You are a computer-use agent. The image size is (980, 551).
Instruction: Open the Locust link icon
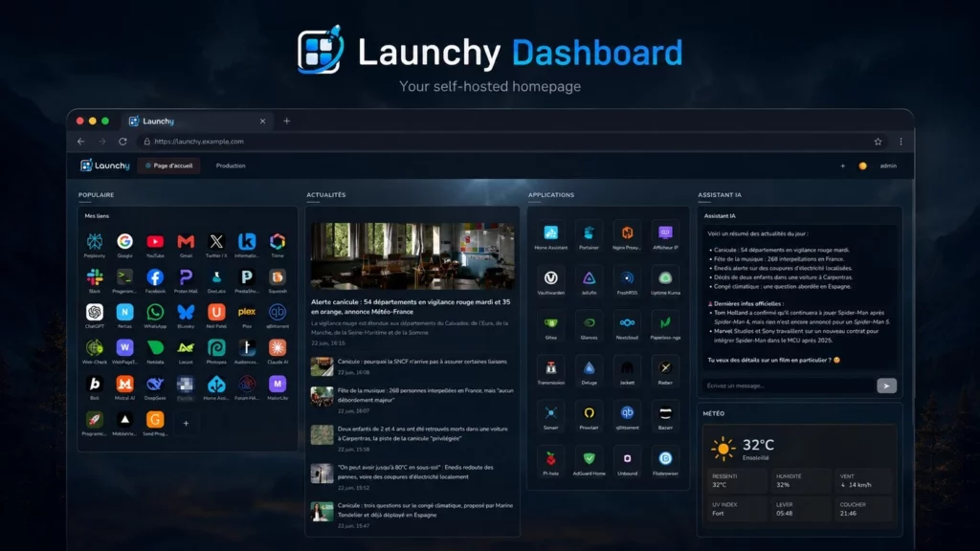click(186, 348)
